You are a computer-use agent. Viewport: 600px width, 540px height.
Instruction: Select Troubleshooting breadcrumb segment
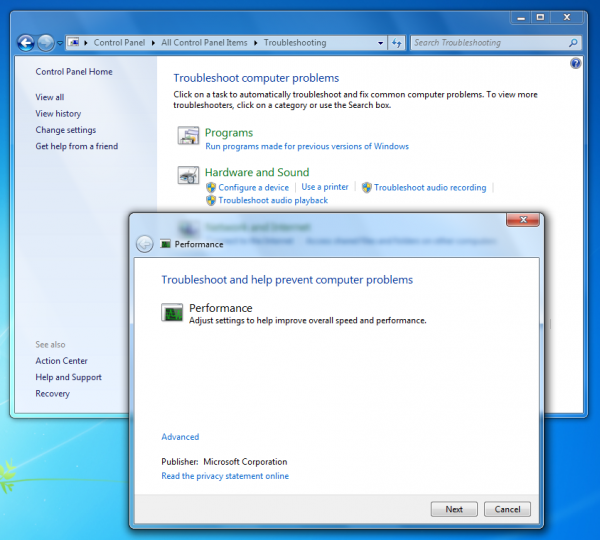(295, 42)
